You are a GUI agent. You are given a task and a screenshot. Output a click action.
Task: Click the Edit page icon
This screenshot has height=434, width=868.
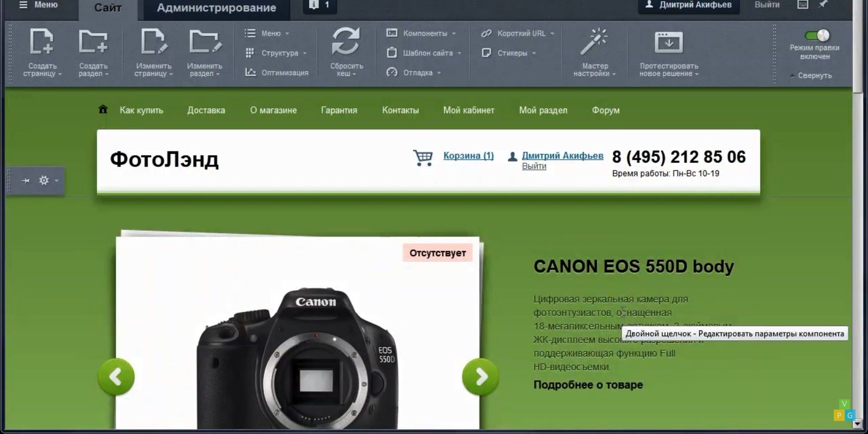click(154, 42)
